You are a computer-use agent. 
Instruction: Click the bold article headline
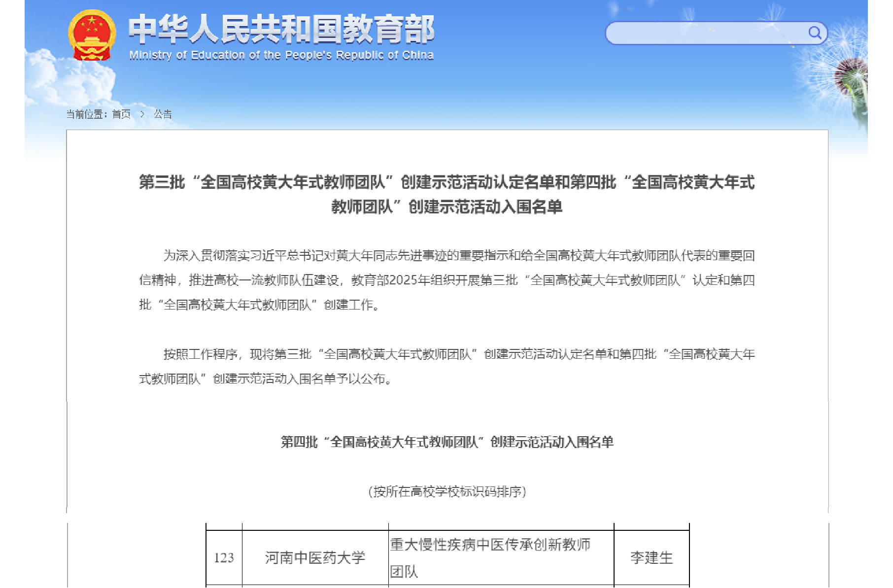coord(446,194)
